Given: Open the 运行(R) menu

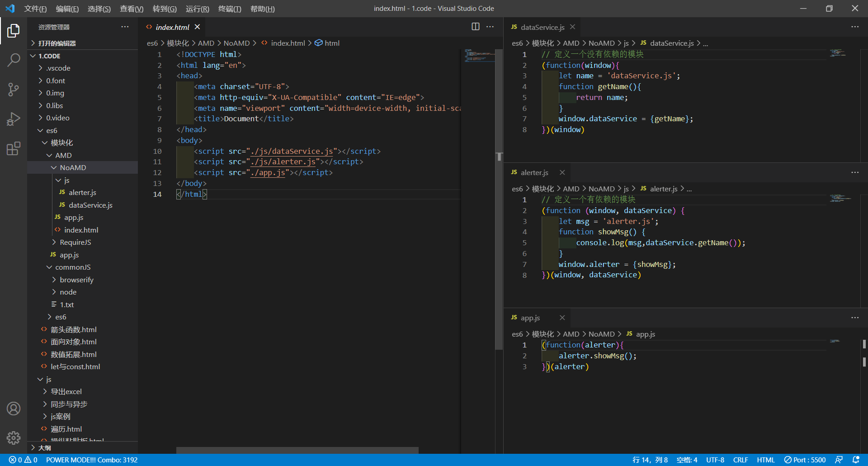Looking at the screenshot, I should pyautogui.click(x=198, y=9).
